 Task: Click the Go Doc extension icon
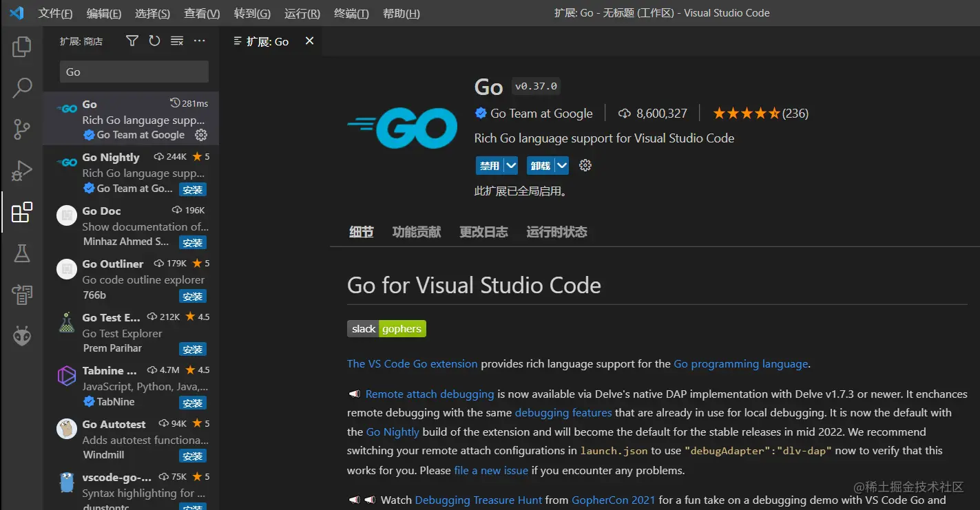point(67,215)
